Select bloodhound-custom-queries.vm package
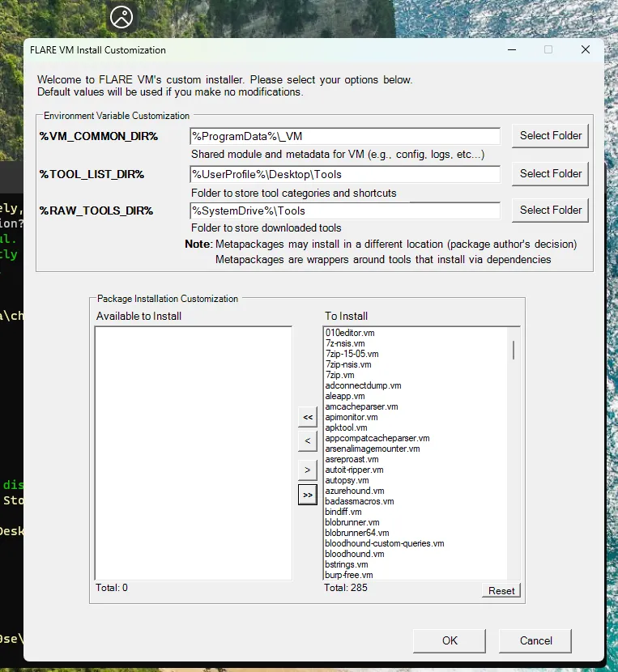Image resolution: width=618 pixels, height=672 pixels. point(385,543)
